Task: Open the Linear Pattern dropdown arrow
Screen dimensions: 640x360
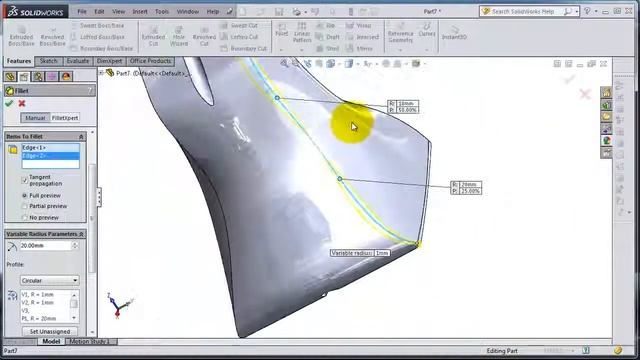Action: coord(302,49)
